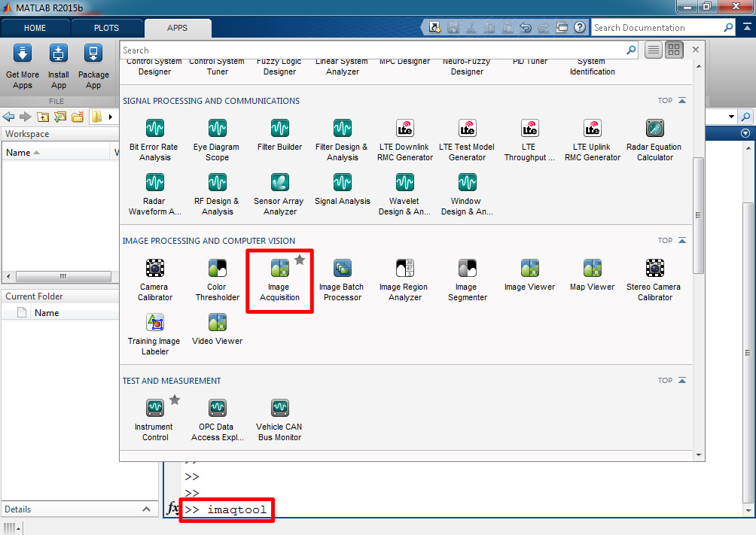The height and width of the screenshot is (535, 756).
Task: Open the Filter Builder app
Action: click(x=279, y=135)
